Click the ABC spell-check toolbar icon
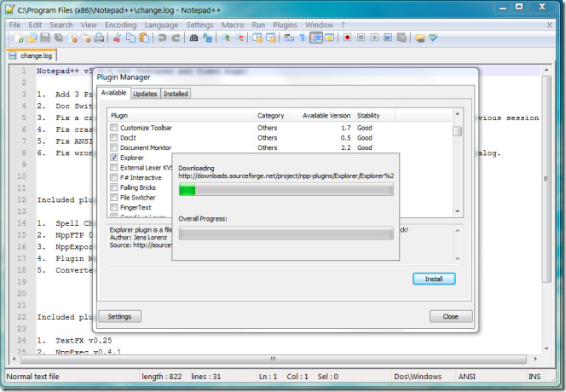Screen dimensions: 566x392 (x=433, y=37)
